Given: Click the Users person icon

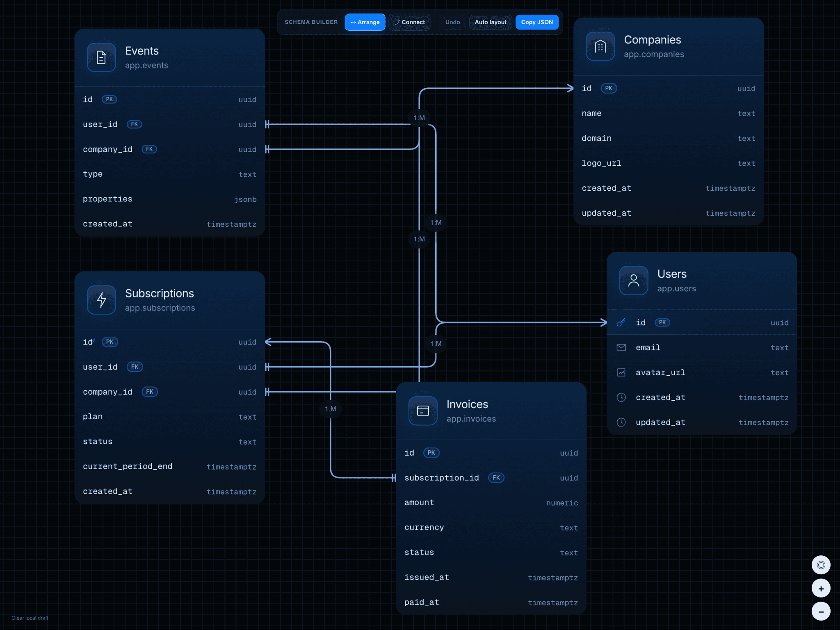Looking at the screenshot, I should [633, 281].
